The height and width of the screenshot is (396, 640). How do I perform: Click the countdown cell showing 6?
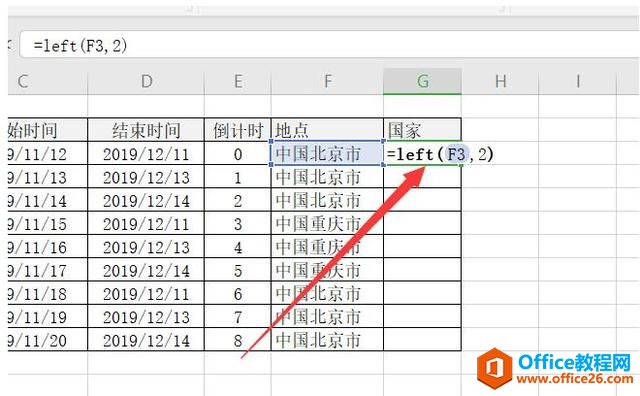point(238,293)
